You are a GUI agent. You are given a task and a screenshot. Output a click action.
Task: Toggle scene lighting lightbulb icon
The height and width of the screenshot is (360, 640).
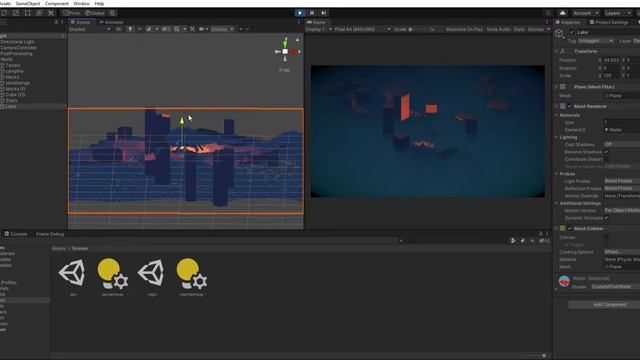coord(130,29)
